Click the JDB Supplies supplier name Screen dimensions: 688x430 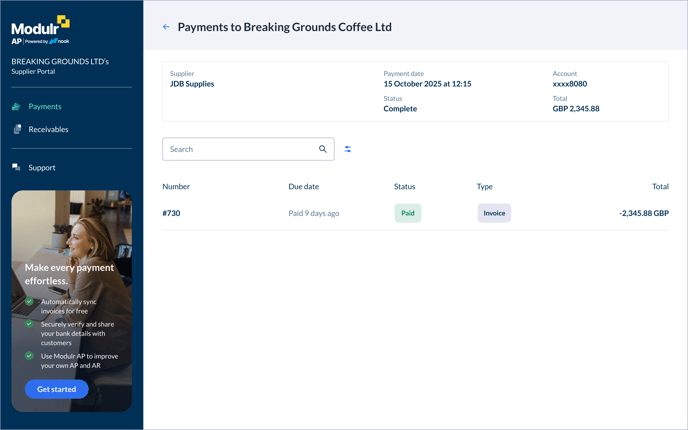[x=192, y=84]
